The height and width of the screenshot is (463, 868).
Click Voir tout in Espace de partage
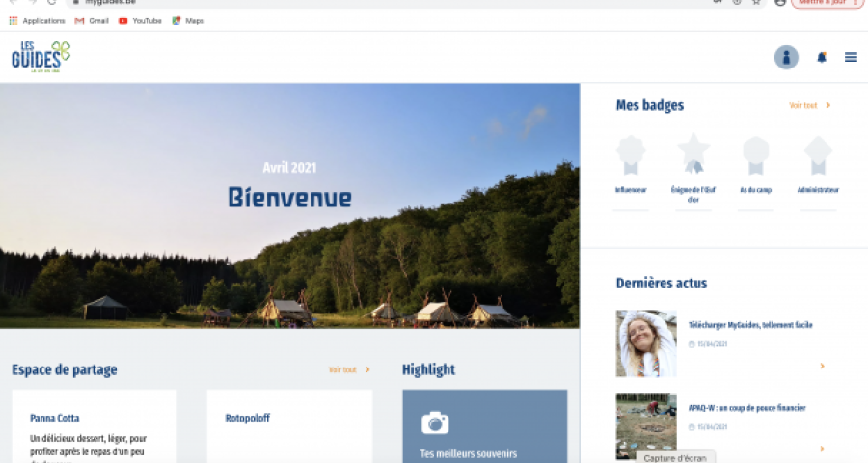point(342,369)
